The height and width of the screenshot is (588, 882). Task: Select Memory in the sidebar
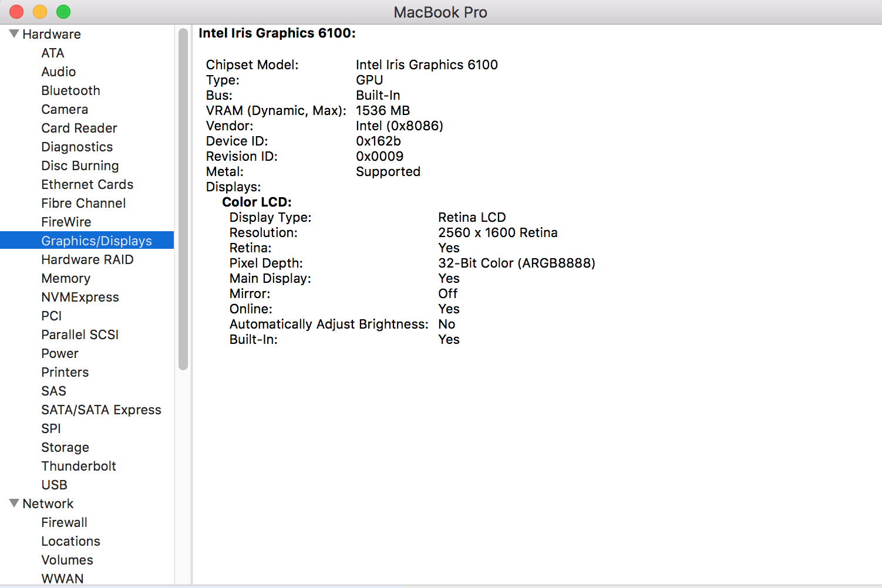[x=66, y=278]
